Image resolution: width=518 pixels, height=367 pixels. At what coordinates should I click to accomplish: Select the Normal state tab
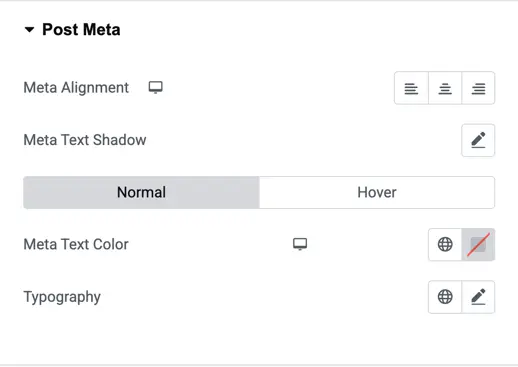(x=141, y=192)
